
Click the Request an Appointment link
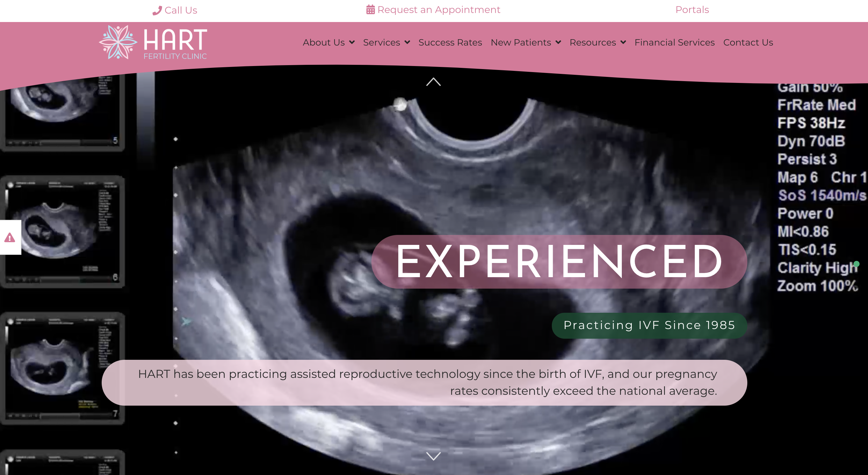tap(438, 10)
